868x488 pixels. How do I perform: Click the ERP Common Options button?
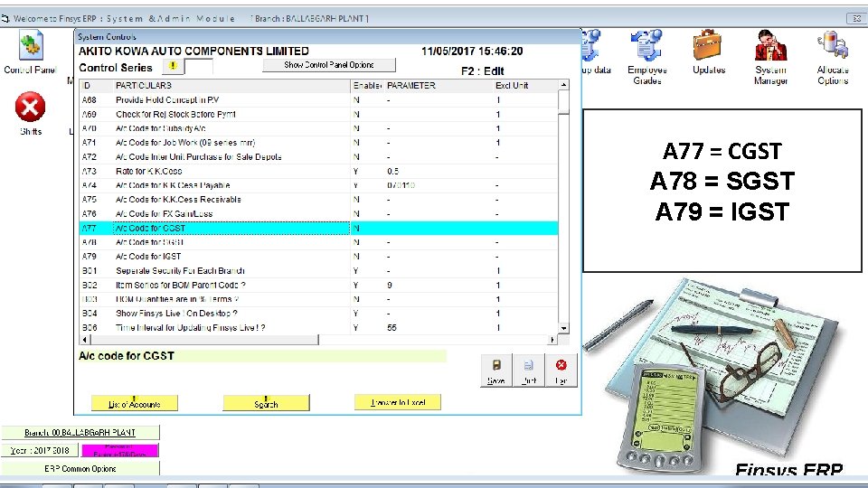tap(80, 468)
